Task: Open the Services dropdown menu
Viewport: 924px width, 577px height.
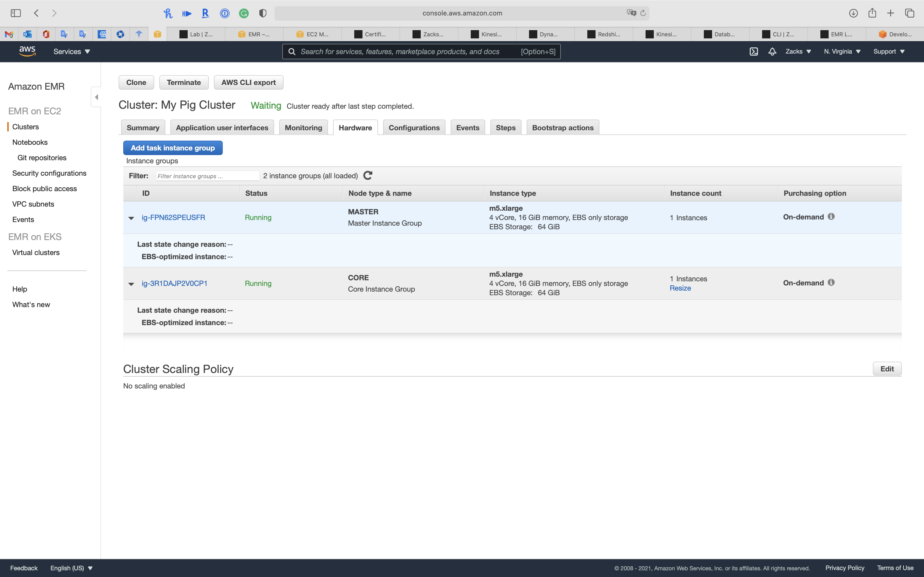Action: [x=71, y=52]
